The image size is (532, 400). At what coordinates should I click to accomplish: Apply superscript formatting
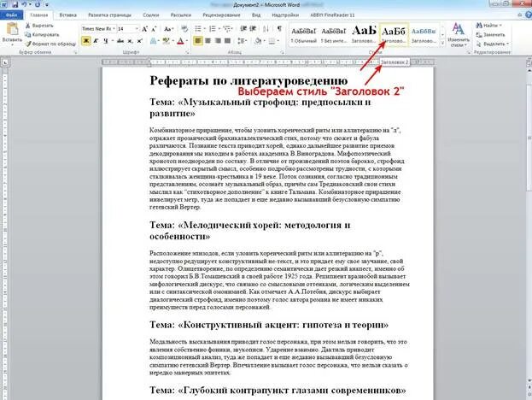pos(139,41)
